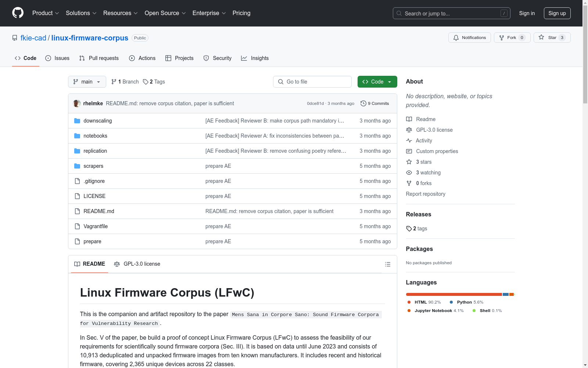Click the fork icon on Fork button
This screenshot has width=588, height=368.
pos(502,38)
